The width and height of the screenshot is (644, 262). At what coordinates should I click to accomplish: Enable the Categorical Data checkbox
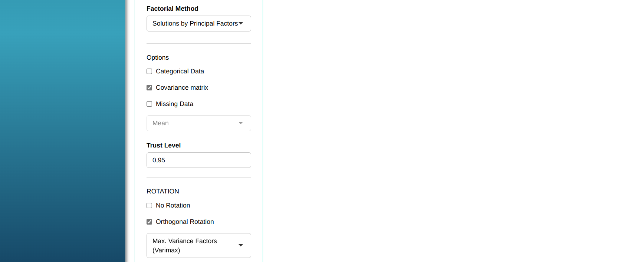click(149, 72)
